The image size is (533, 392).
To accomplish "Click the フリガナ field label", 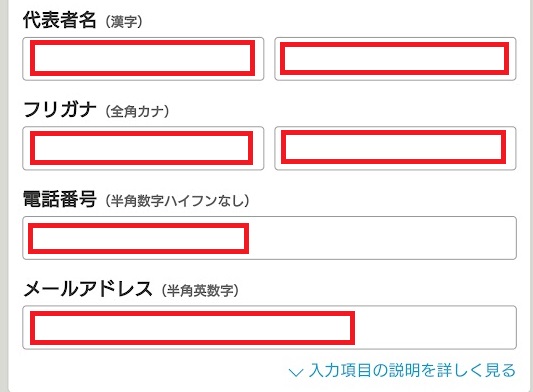I will pos(60,109).
